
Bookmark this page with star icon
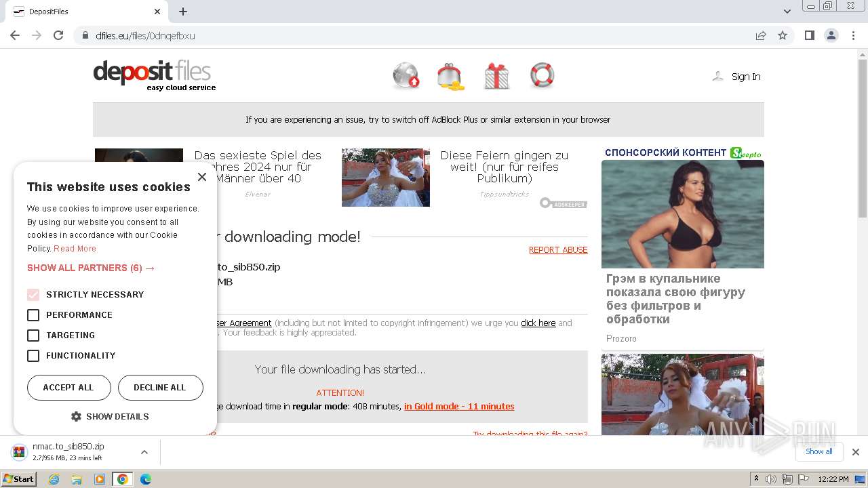click(783, 35)
